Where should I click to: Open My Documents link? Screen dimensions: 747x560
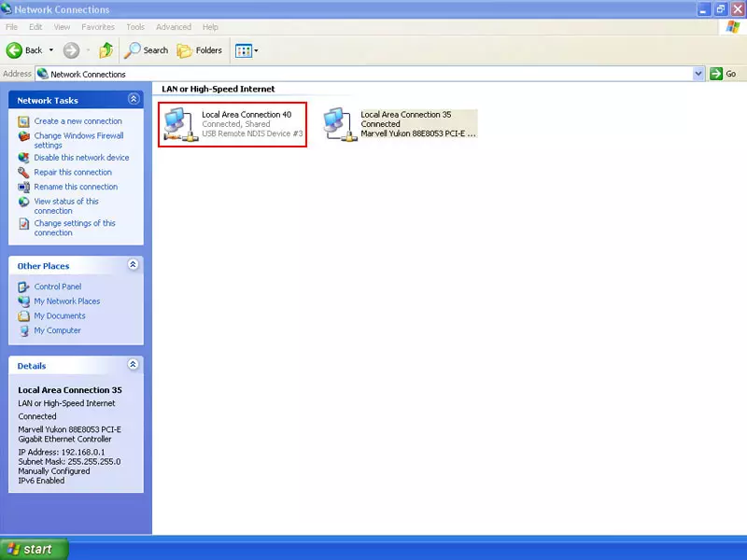tap(60, 315)
